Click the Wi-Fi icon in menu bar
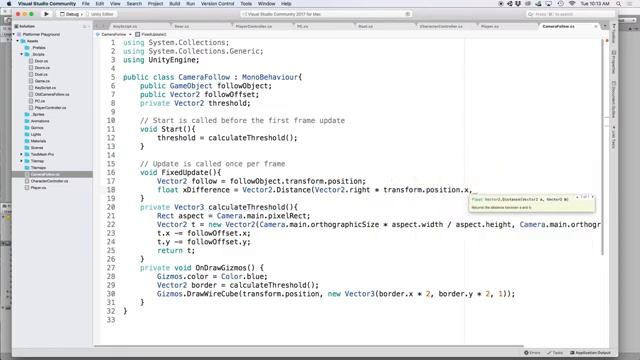The image size is (640, 360). click(572, 4)
